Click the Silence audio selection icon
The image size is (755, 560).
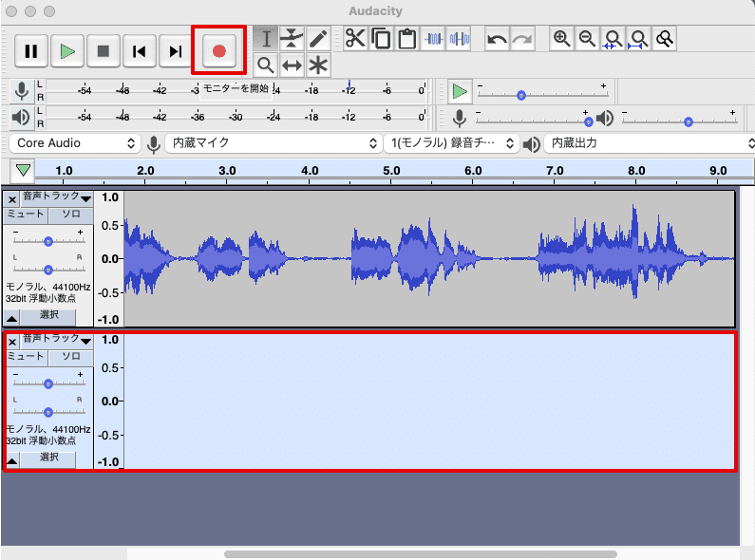coord(460,39)
